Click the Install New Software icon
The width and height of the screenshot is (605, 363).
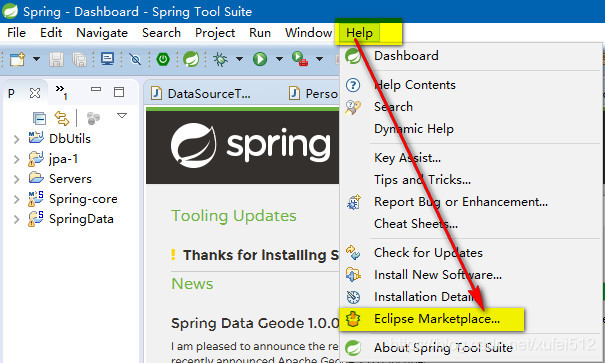353,275
